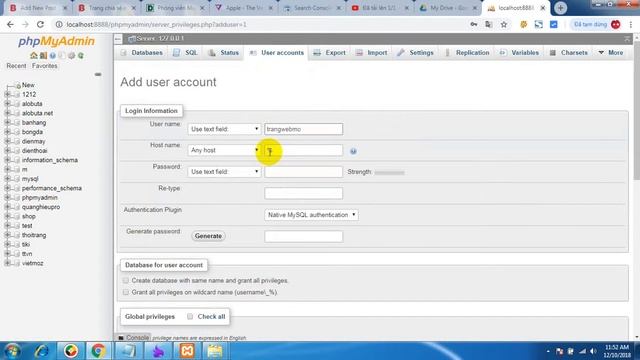Click the console icon at bottom
Viewport: 640px width, 360px height.
point(121,338)
